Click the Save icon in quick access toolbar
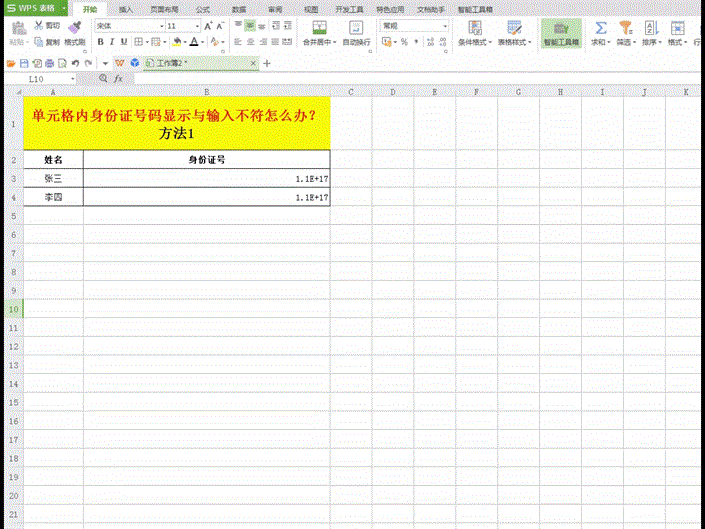This screenshot has height=529, width=705. [x=24, y=62]
